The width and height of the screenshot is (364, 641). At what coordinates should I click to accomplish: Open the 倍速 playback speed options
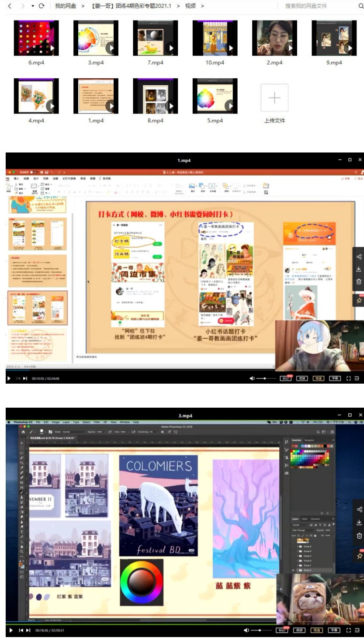[302, 378]
